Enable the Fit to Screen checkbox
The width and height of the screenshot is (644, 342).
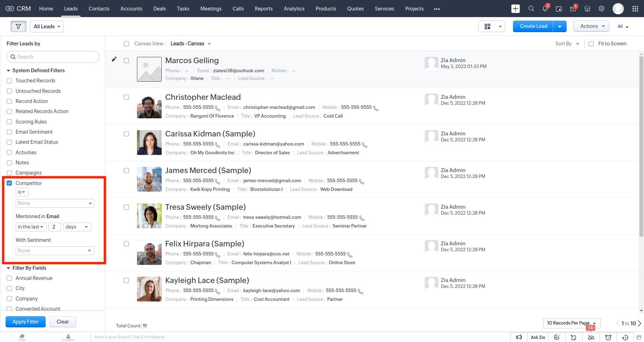tap(591, 44)
